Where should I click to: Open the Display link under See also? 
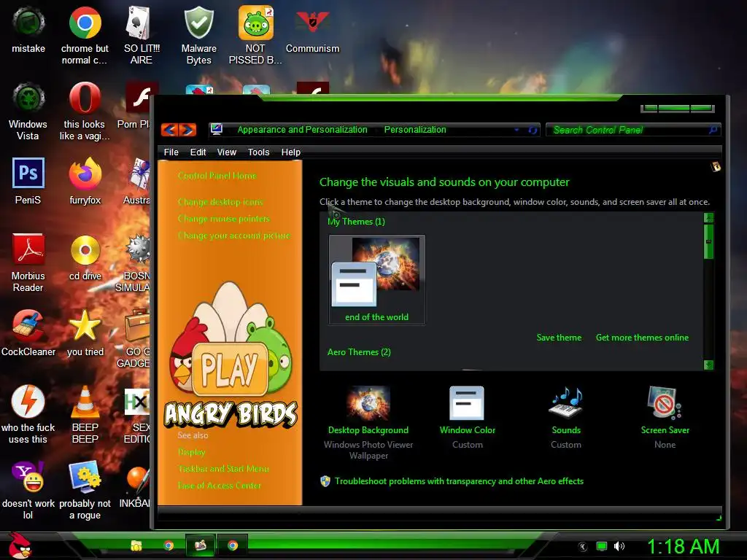pyautogui.click(x=191, y=452)
